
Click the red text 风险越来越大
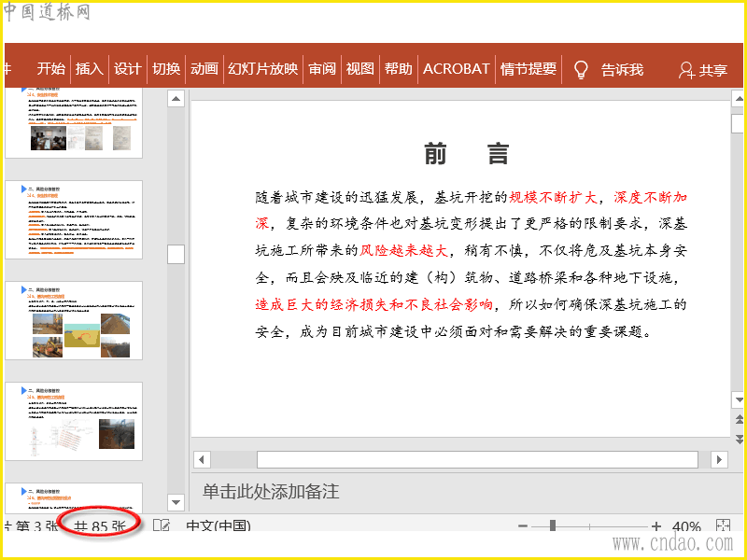coord(403,250)
